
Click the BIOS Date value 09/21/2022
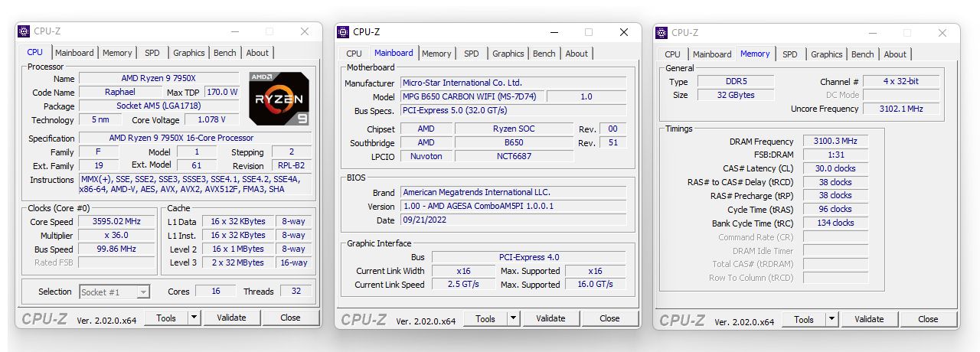513,220
